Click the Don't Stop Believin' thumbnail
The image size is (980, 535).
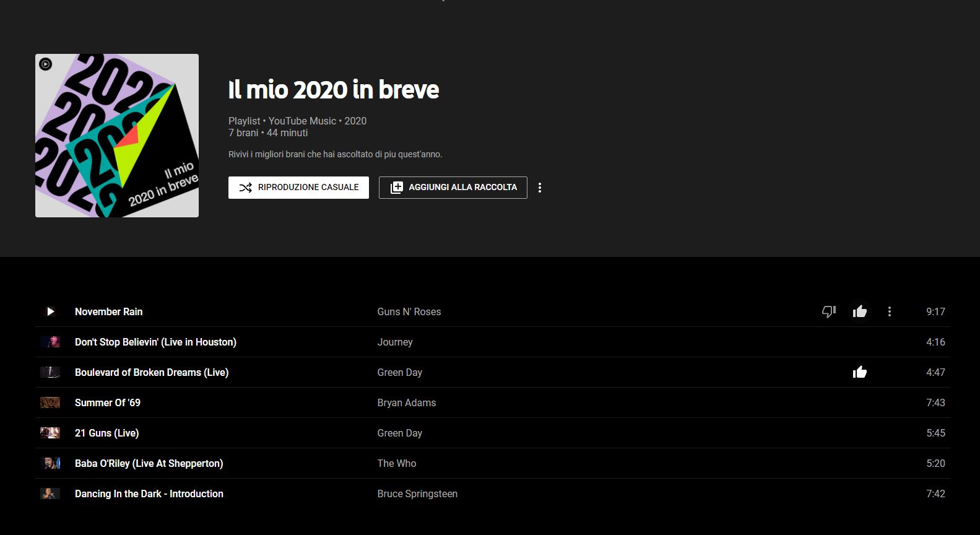pos(50,342)
